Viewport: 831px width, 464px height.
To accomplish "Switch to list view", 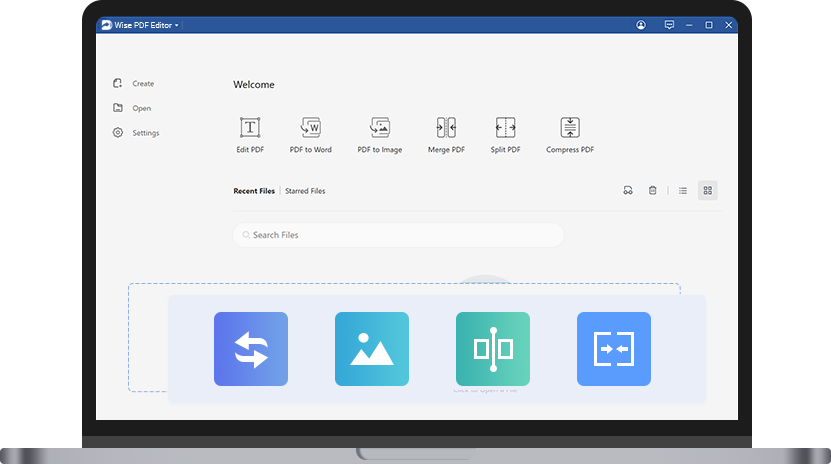I will 683,190.
